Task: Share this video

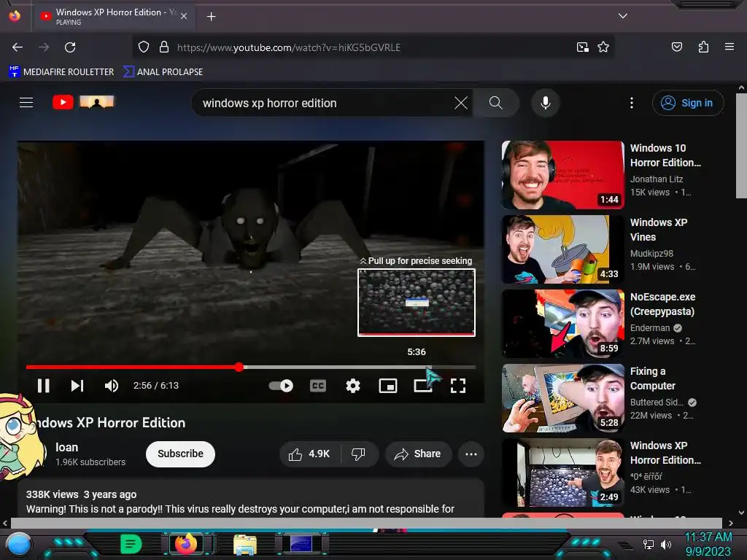Action: pyautogui.click(x=418, y=454)
